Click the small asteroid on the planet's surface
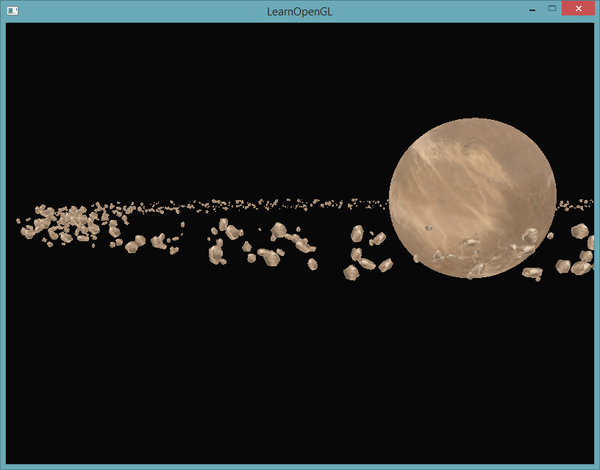This screenshot has width=600, height=470. (x=429, y=228)
